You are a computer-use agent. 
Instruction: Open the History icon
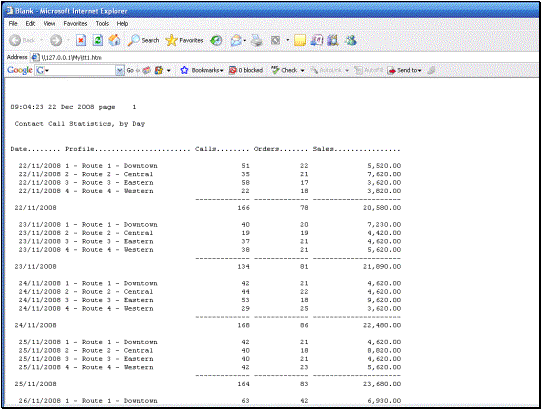pos(216,41)
